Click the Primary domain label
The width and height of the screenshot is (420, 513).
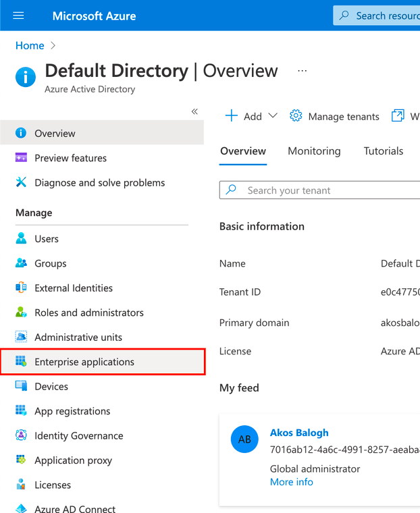click(254, 323)
